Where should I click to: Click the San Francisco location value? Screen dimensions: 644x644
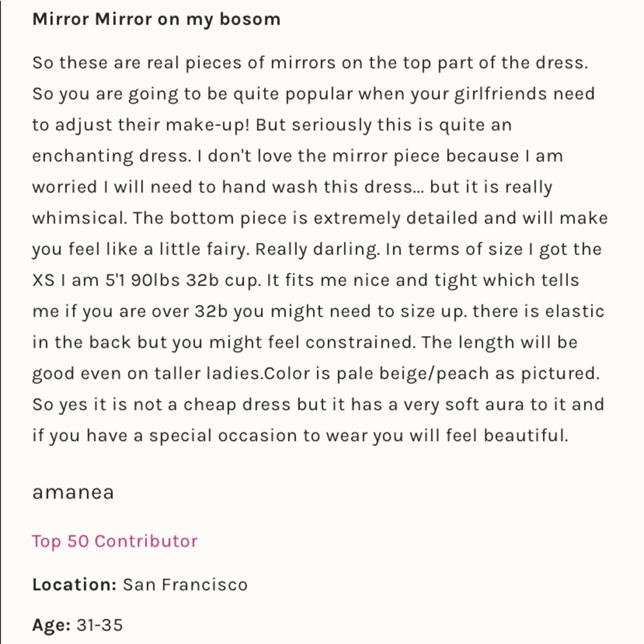point(185,585)
